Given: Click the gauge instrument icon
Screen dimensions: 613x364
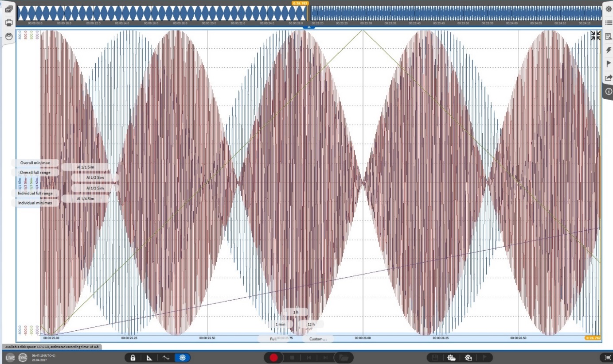Looking at the screenshot, I should point(8,36).
